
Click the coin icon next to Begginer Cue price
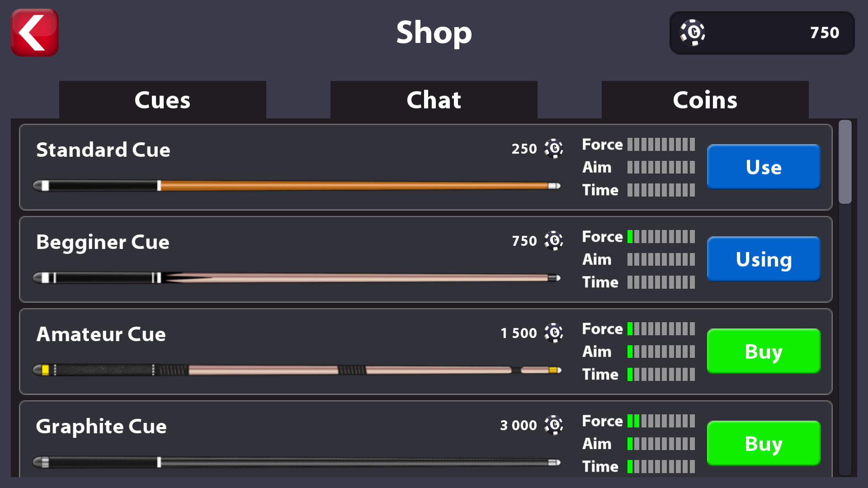(553, 241)
